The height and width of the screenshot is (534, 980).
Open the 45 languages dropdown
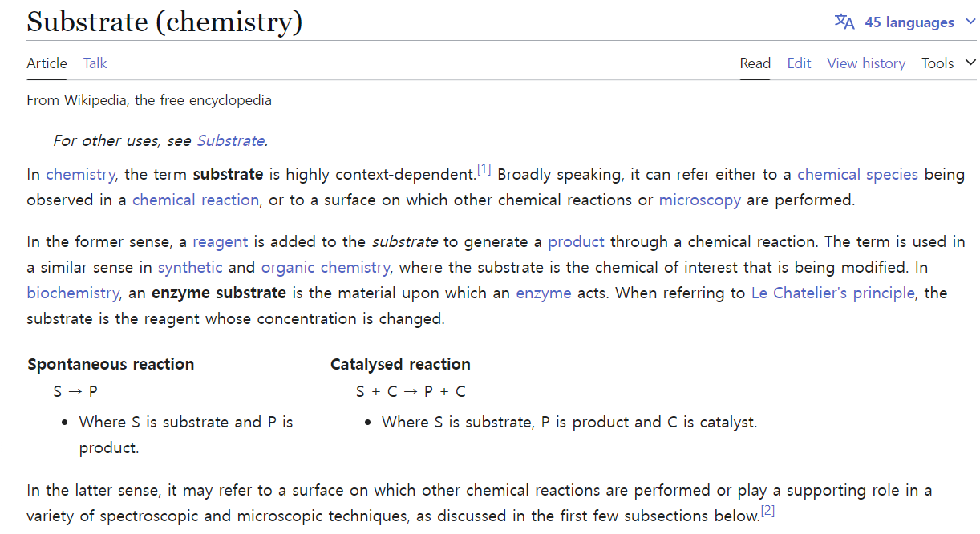pos(909,22)
